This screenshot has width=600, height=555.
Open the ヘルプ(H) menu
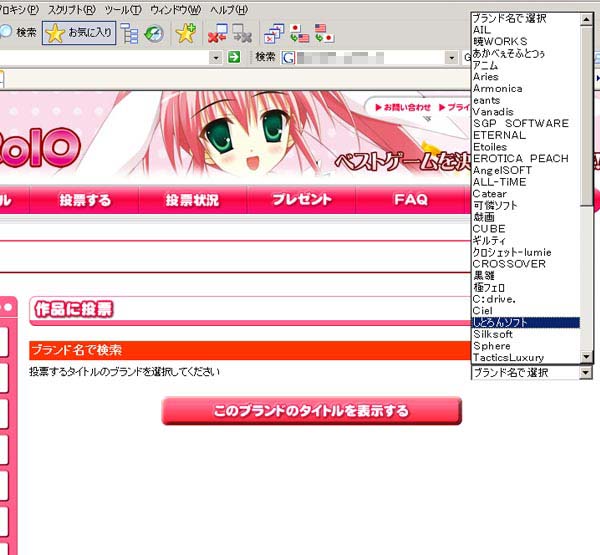coord(229,10)
